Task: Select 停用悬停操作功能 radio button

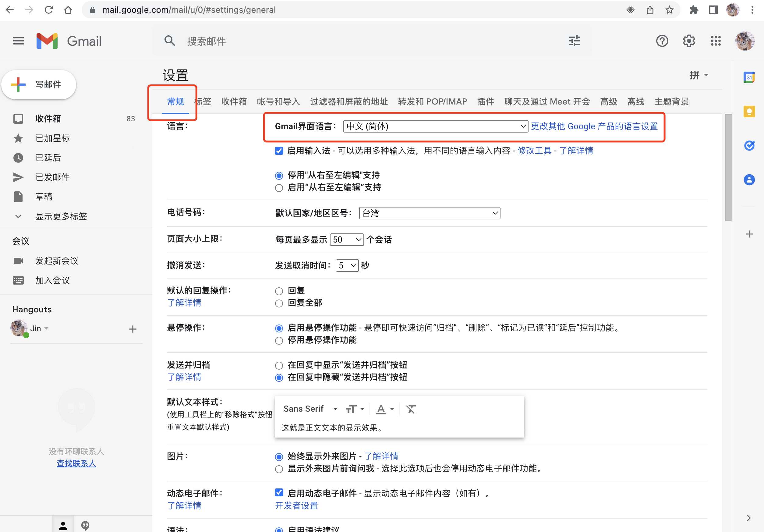Action: click(x=279, y=341)
